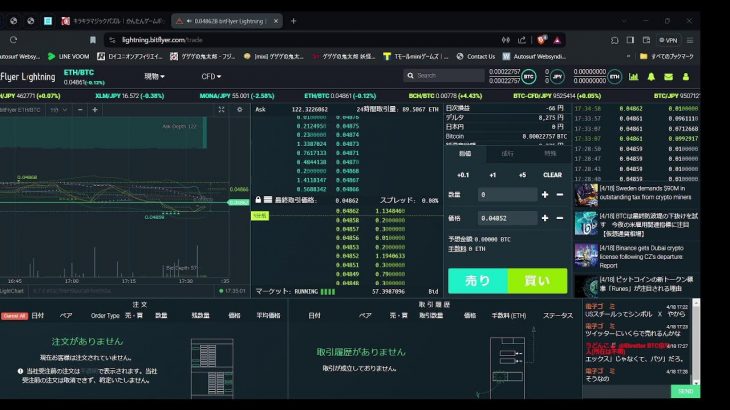This screenshot has width=730, height=410.
Task: Select the ETH balance circle icon
Action: [615, 77]
